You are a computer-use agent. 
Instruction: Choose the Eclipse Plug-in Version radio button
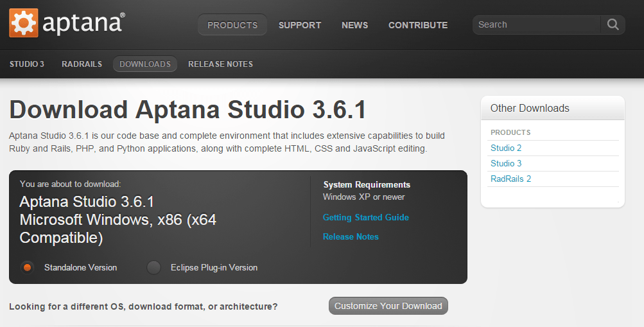click(153, 267)
